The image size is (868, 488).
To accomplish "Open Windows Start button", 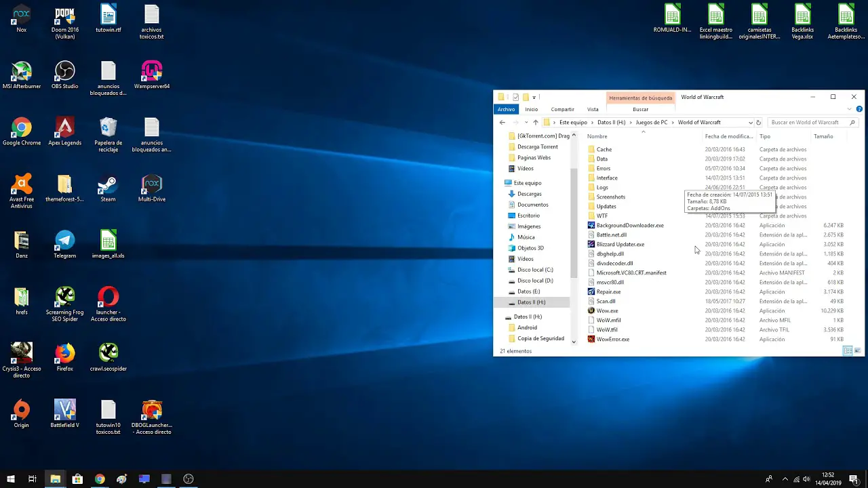I will 11,479.
